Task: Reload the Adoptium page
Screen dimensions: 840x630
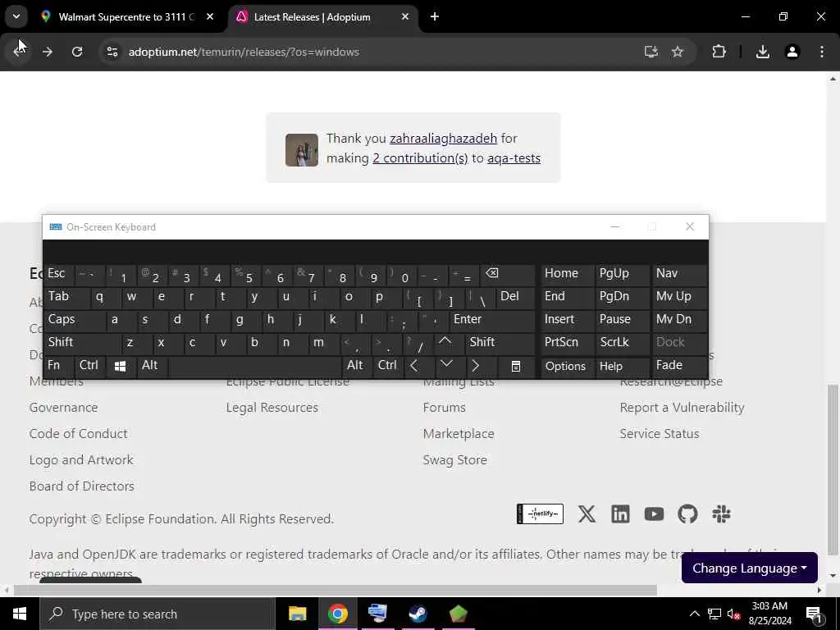Action: tap(77, 52)
